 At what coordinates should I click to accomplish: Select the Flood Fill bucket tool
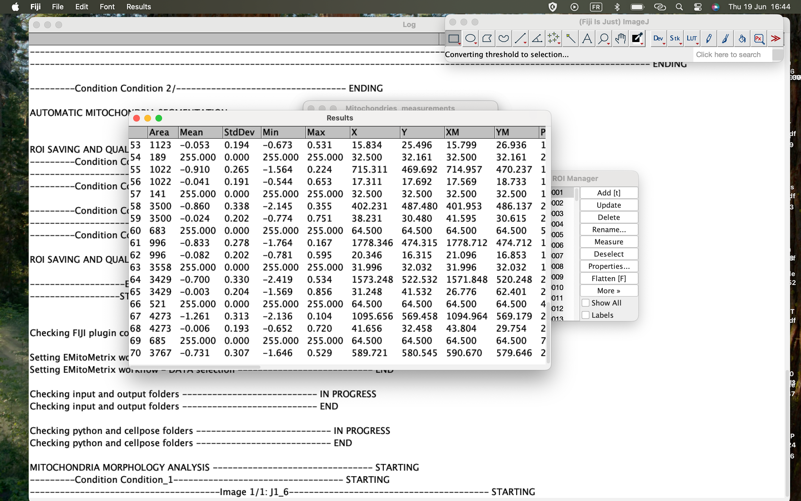coord(742,38)
